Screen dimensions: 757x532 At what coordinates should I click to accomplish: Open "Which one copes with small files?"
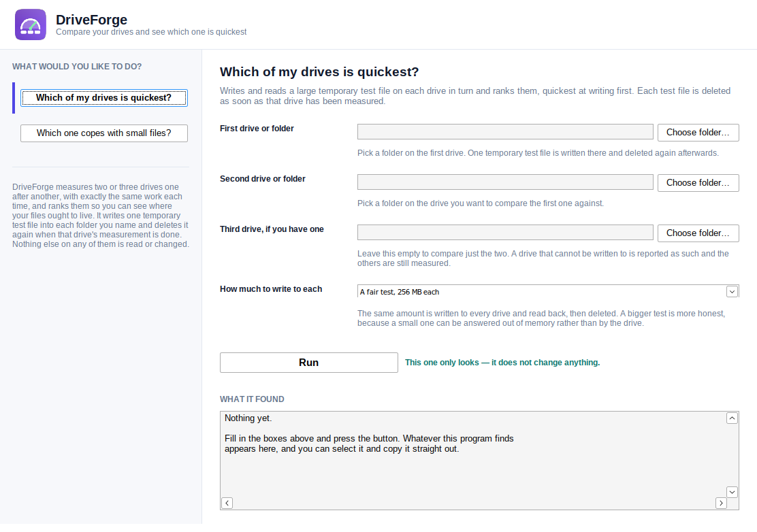tap(103, 133)
